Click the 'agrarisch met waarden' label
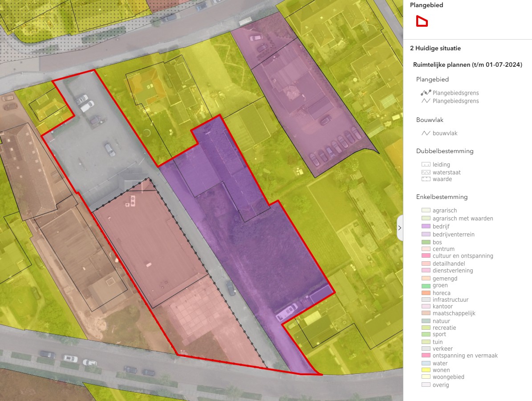Viewport: 532px width, 401px height. [x=463, y=219]
